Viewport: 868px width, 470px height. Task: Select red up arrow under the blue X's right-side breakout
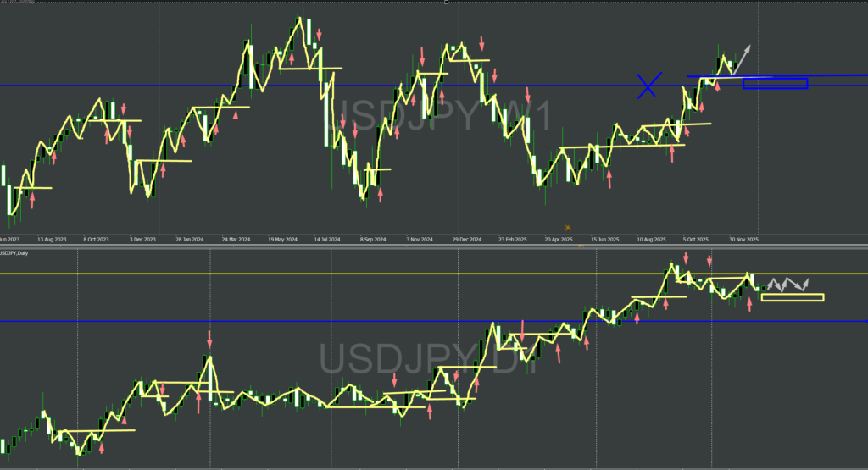718,88
